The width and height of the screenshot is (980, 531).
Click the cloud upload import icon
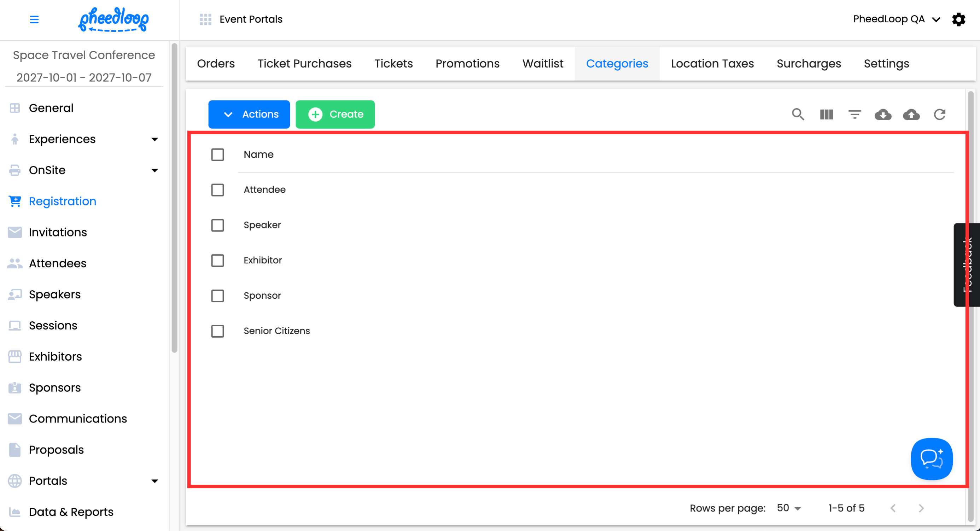click(x=911, y=114)
